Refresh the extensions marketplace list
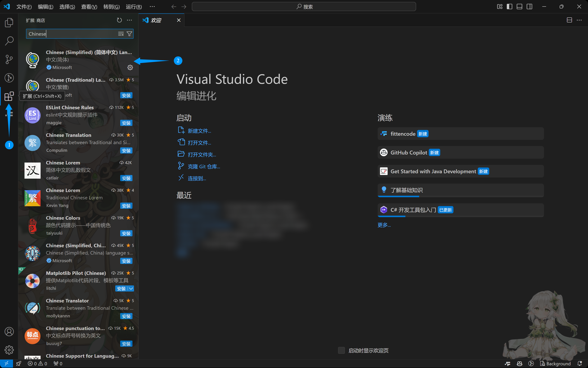 coord(119,20)
